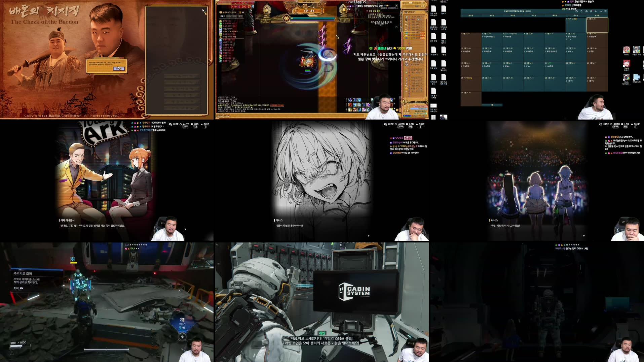Toggle HIDE in the talk show scene

tap(174, 124)
